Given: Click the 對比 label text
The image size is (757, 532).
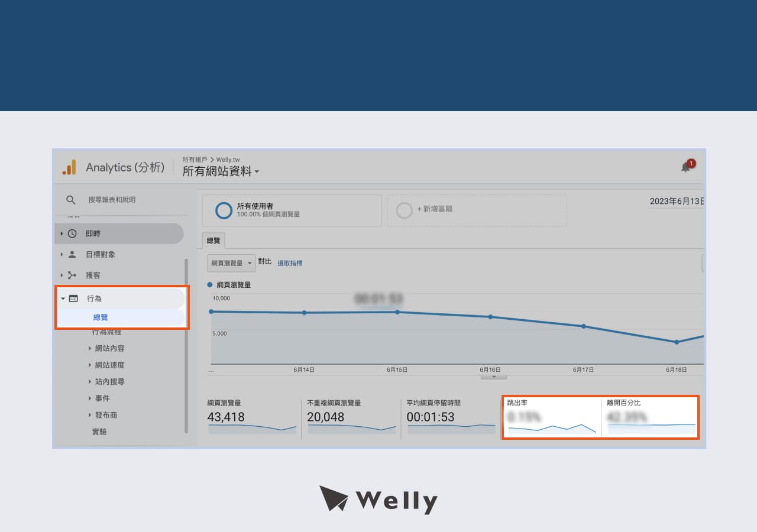Looking at the screenshot, I should (x=265, y=261).
